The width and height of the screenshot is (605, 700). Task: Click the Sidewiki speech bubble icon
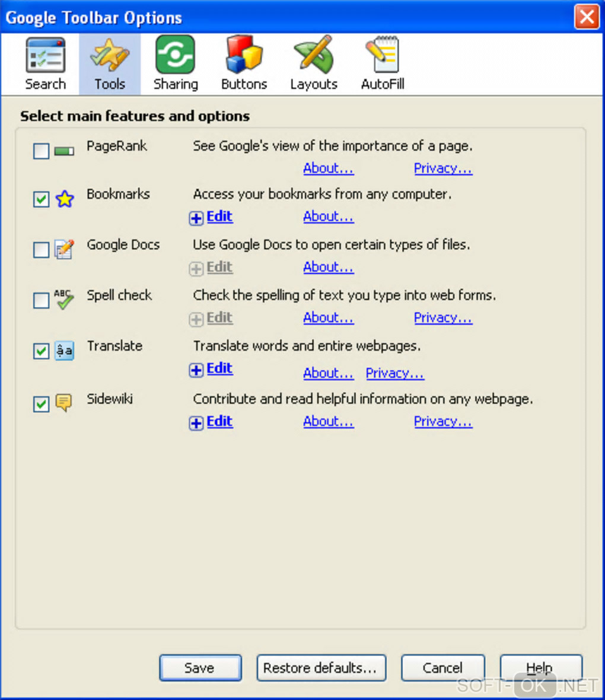[x=64, y=403]
